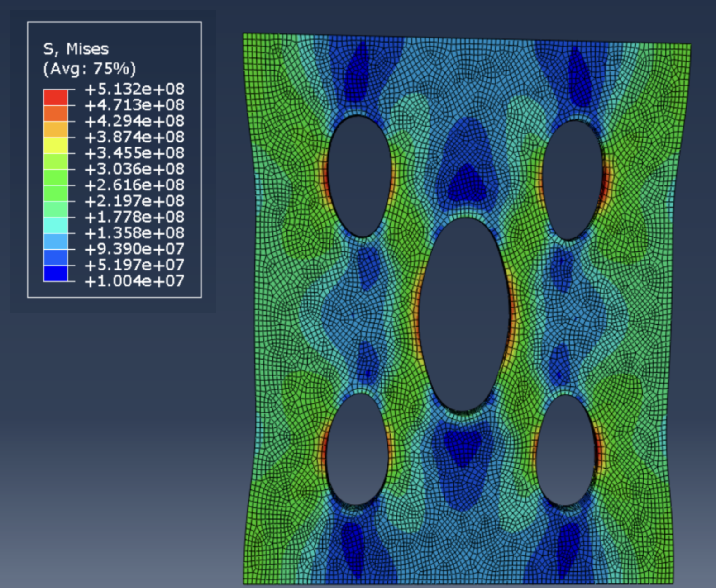Select the '(Avg: 75%)' legend subtitle
Viewport: 716px width, 588px height.
89,69
